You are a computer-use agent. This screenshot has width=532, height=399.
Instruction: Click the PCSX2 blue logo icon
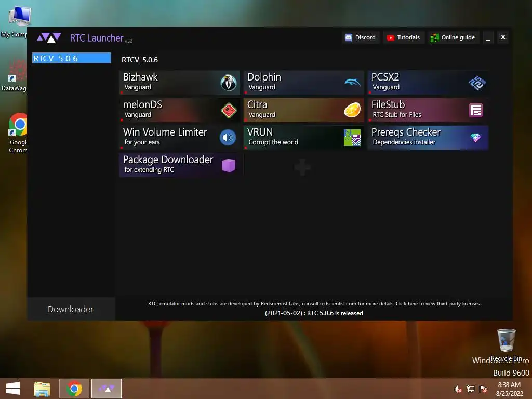point(477,83)
